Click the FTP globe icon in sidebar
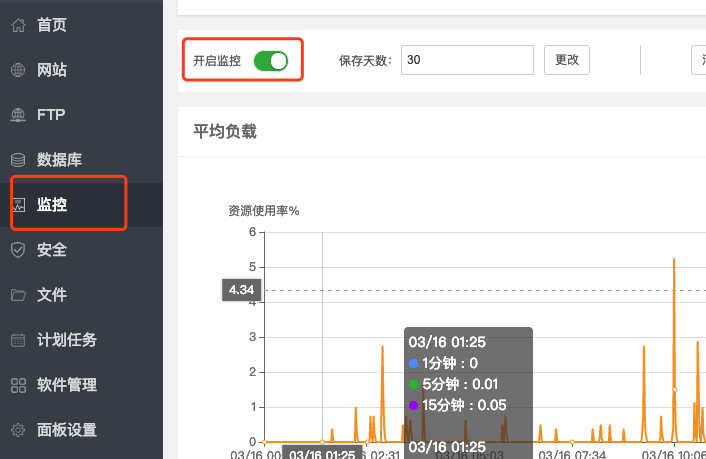The height and width of the screenshot is (459, 706). 18,115
